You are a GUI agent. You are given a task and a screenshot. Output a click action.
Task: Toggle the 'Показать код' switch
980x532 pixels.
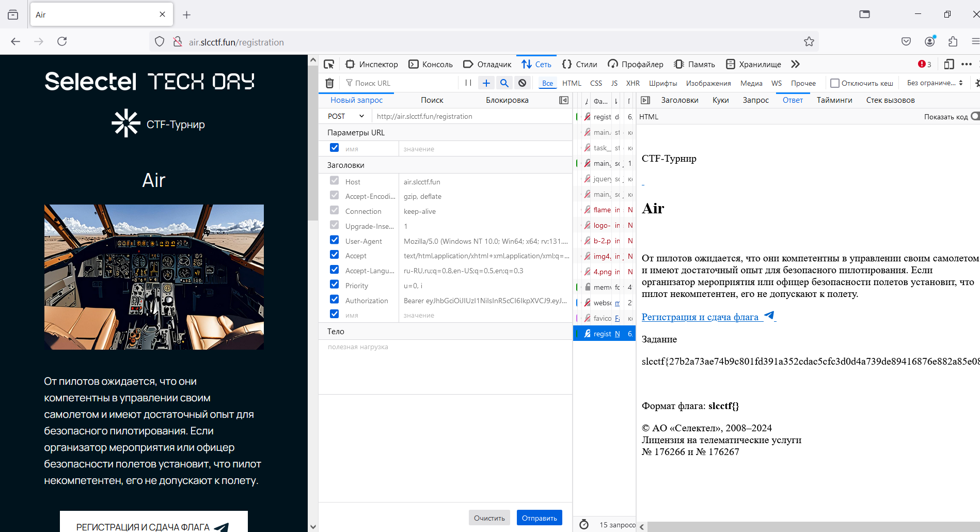point(974,116)
